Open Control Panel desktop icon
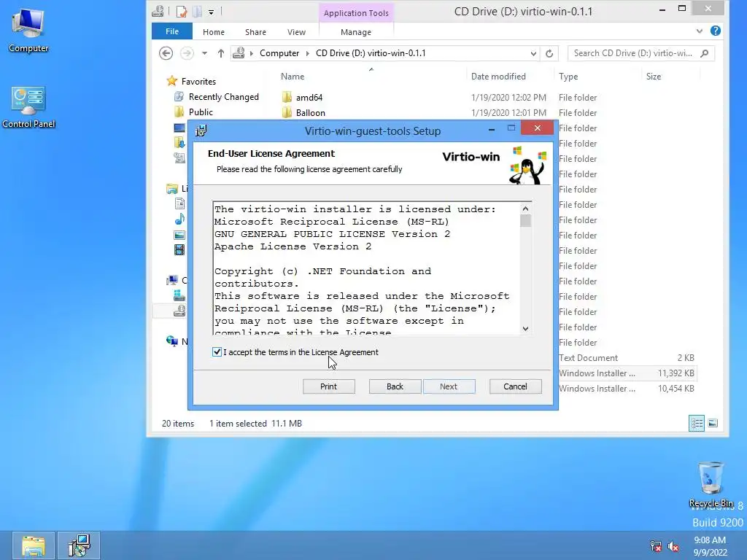The image size is (747, 560). click(28, 106)
